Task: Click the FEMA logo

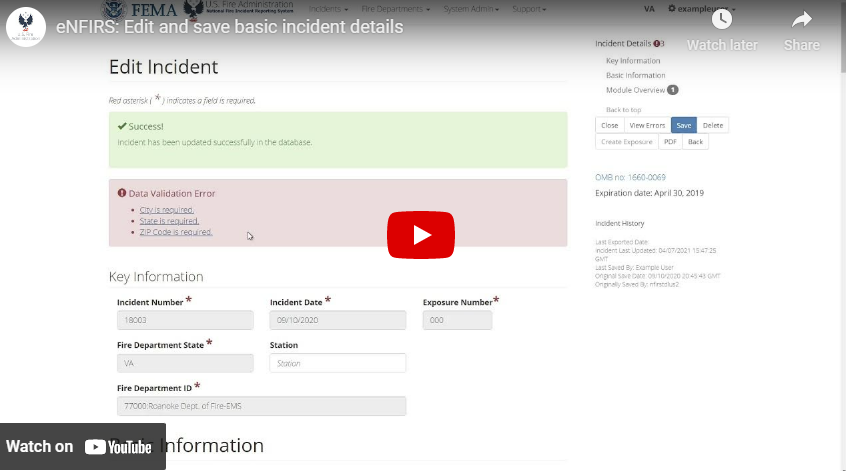Action: click(139, 9)
